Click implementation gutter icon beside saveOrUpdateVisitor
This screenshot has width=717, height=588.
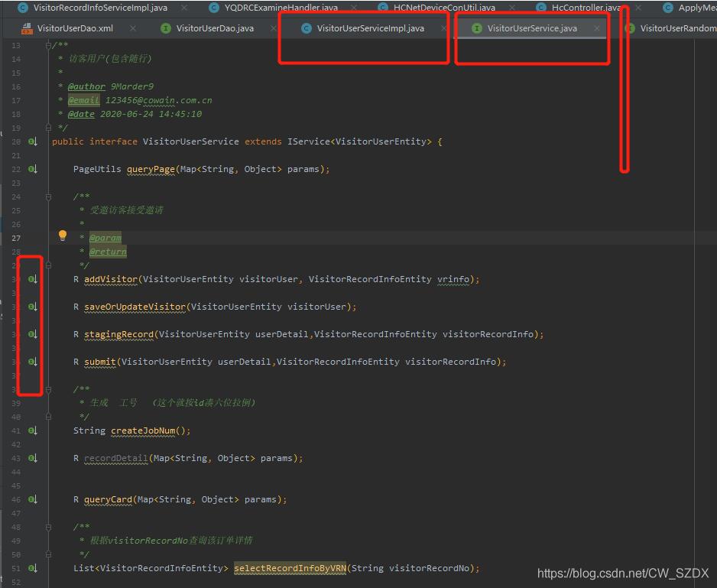coord(32,307)
